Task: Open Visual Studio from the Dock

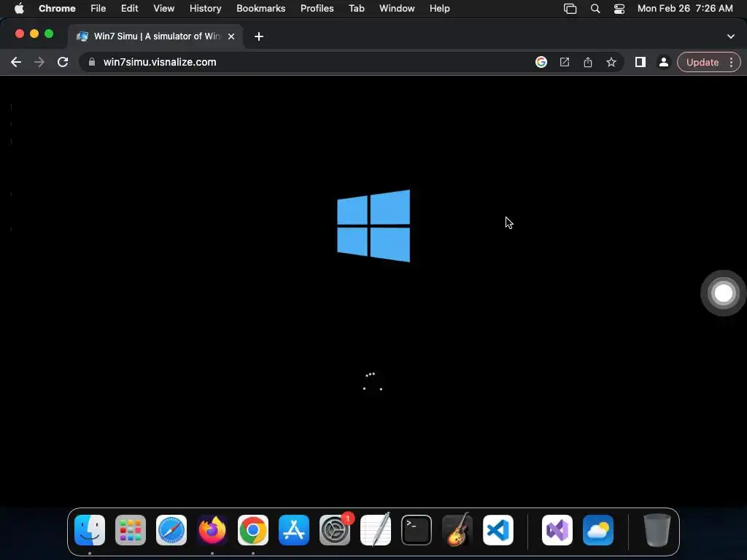Action: click(557, 530)
